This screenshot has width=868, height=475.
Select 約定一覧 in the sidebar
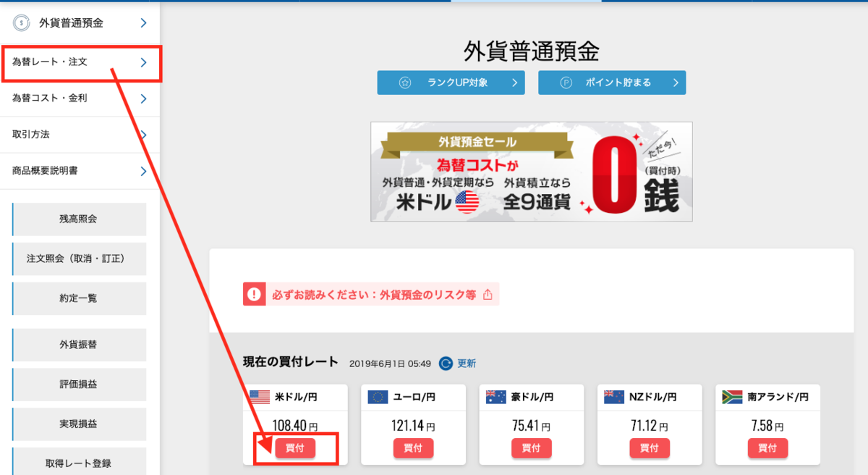78,298
